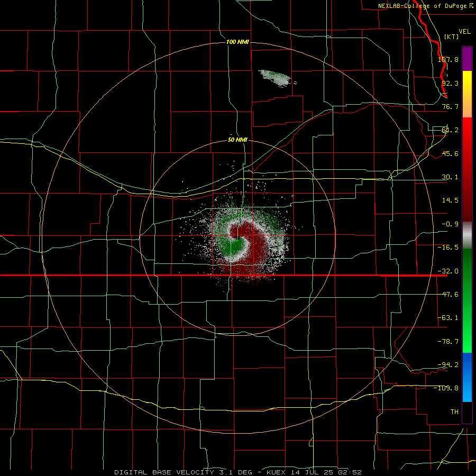476x476 pixels.
Task: Click the 30.1 velocity scale value
Action: (x=450, y=177)
